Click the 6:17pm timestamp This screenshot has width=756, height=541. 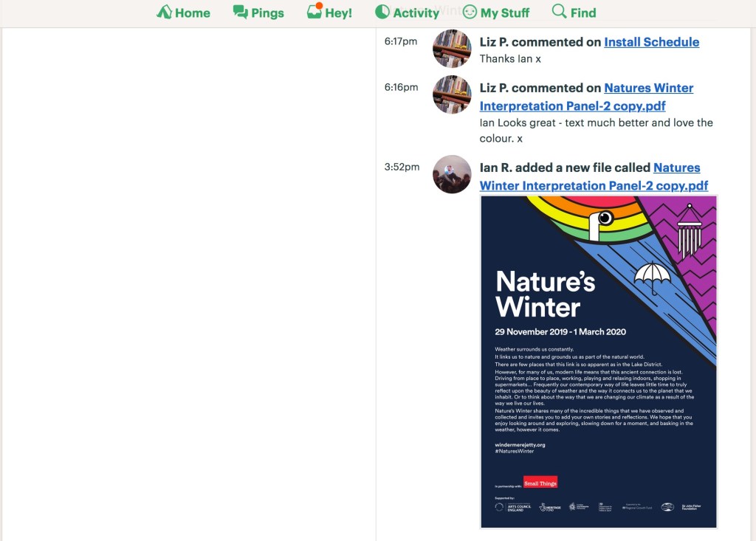point(401,41)
